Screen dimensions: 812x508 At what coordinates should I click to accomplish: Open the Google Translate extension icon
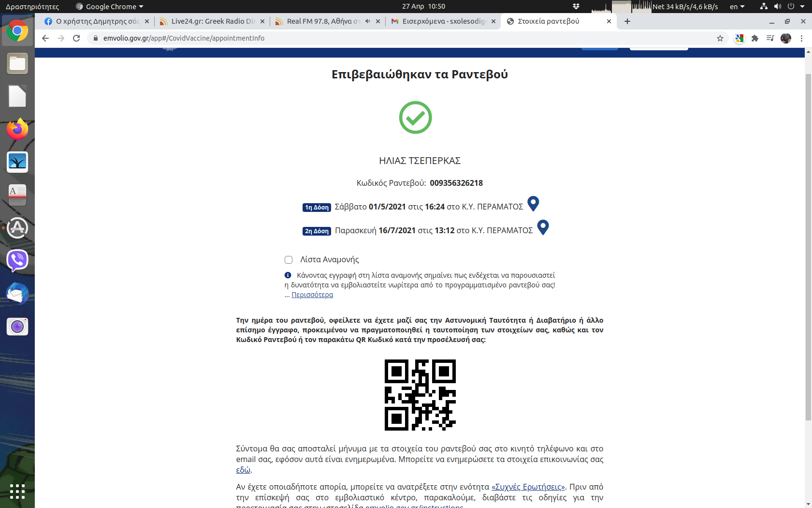click(739, 38)
